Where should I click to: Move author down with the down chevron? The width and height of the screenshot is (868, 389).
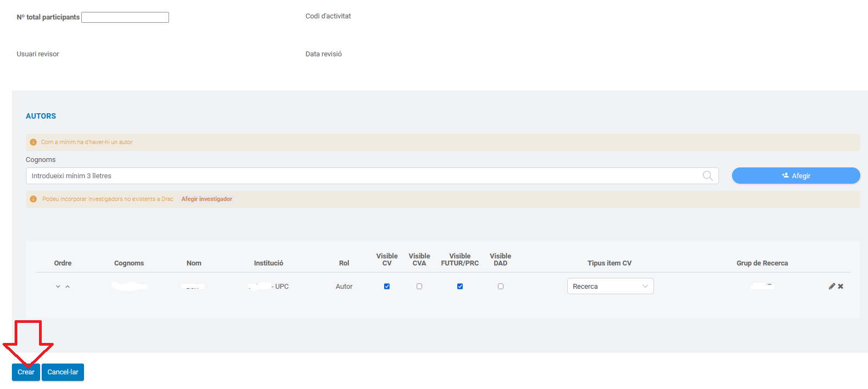point(58,287)
